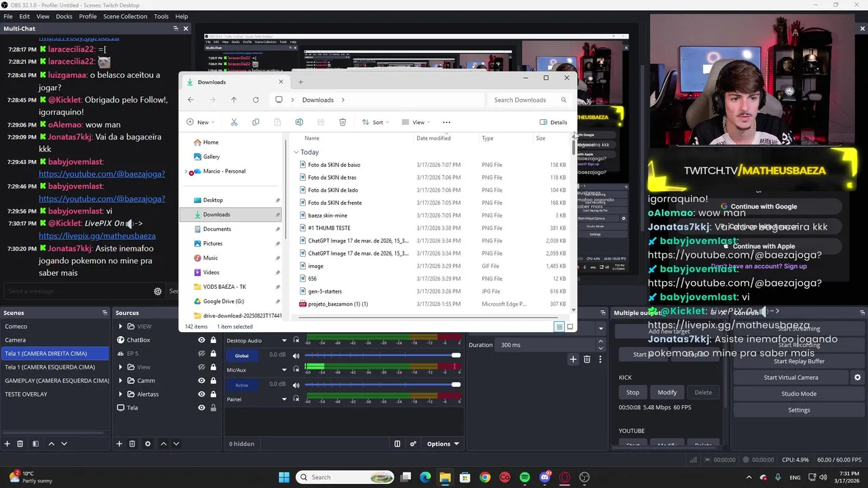Image resolution: width=868 pixels, height=488 pixels.
Task: Hide the Alertass group with the eye icon
Action: click(x=201, y=394)
